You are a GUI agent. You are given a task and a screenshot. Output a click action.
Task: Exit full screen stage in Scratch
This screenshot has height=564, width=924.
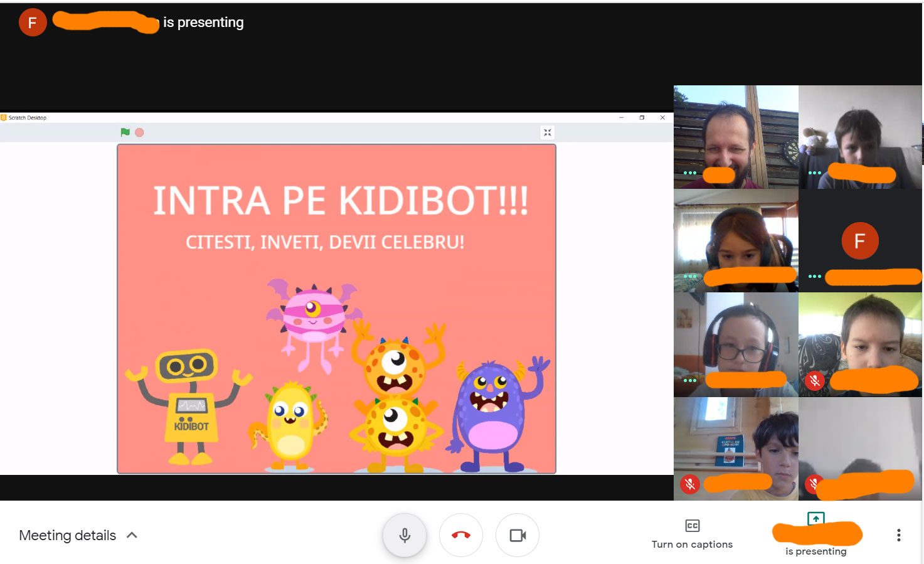point(548,132)
